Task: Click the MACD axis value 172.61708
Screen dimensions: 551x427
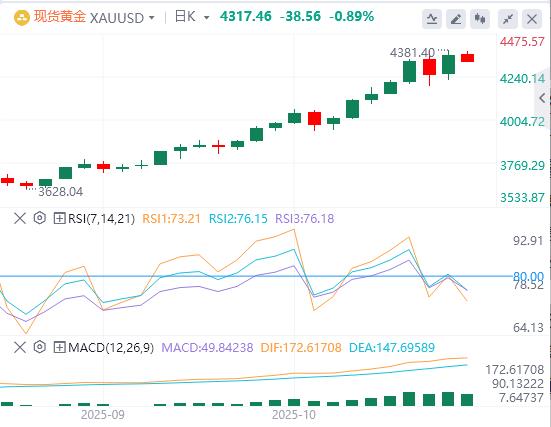Action: click(x=514, y=370)
